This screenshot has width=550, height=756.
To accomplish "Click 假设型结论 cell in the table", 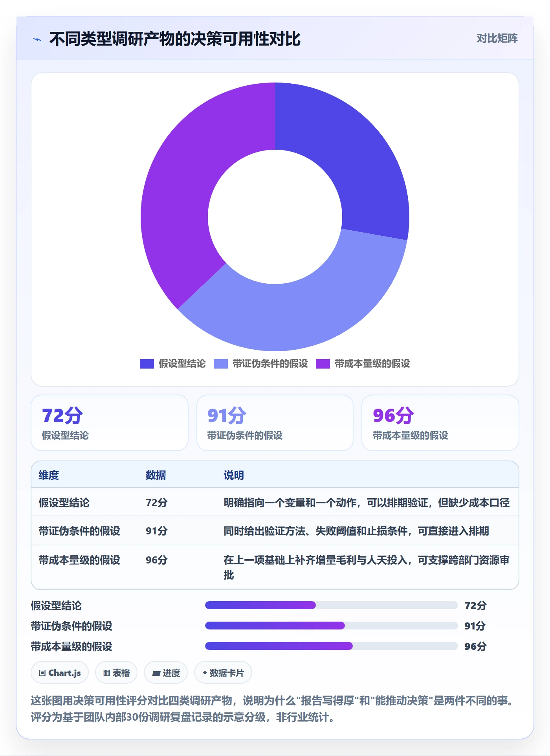I will [x=64, y=503].
